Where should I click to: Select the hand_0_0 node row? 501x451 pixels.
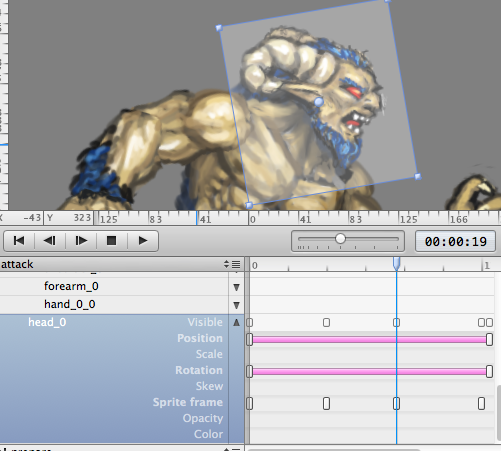114,304
